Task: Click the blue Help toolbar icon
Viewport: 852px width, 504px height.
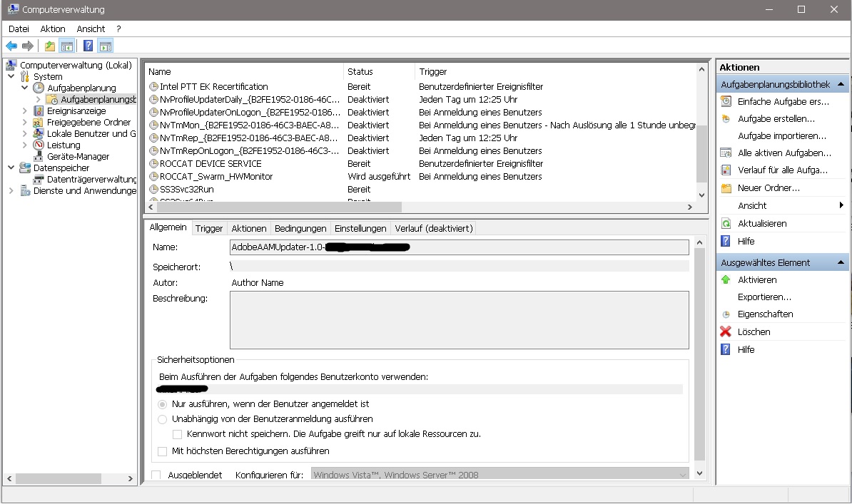Action: (x=88, y=46)
